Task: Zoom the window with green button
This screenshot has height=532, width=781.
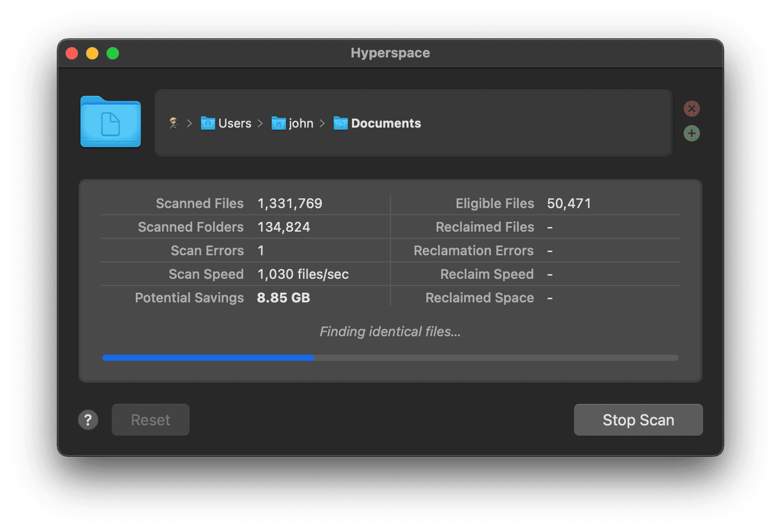Action: coord(113,53)
